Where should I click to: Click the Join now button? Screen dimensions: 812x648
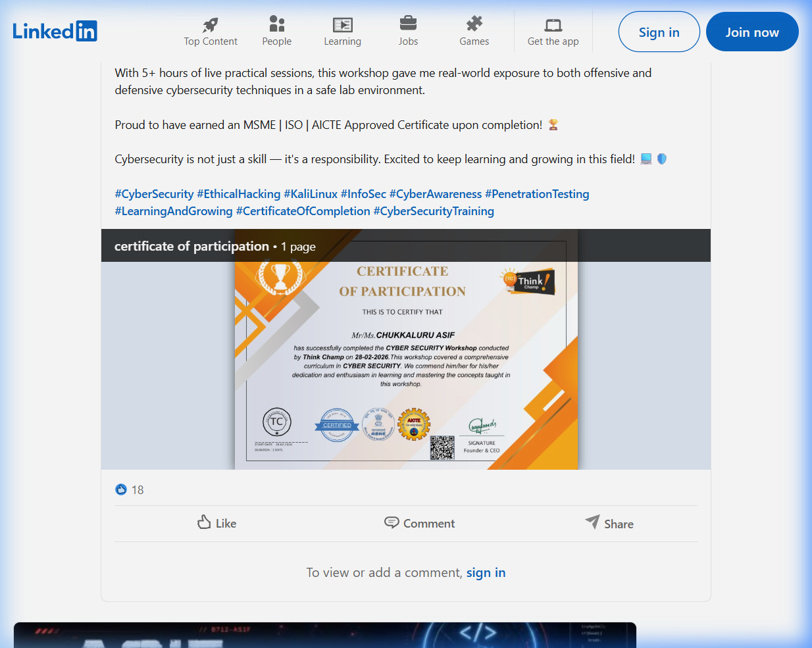tap(752, 32)
